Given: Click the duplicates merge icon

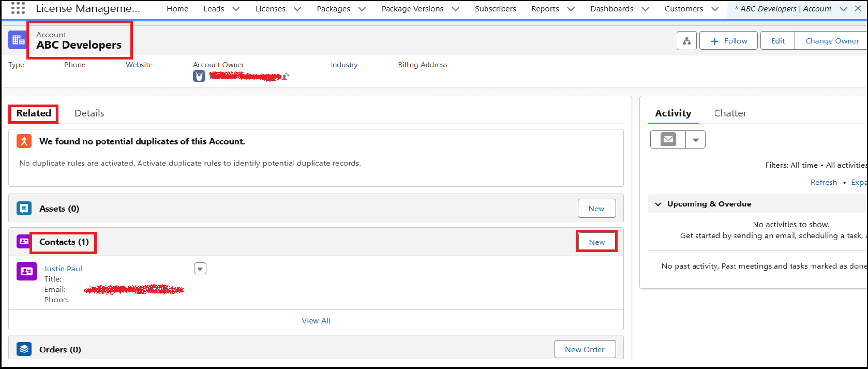Looking at the screenshot, I should 24,141.
